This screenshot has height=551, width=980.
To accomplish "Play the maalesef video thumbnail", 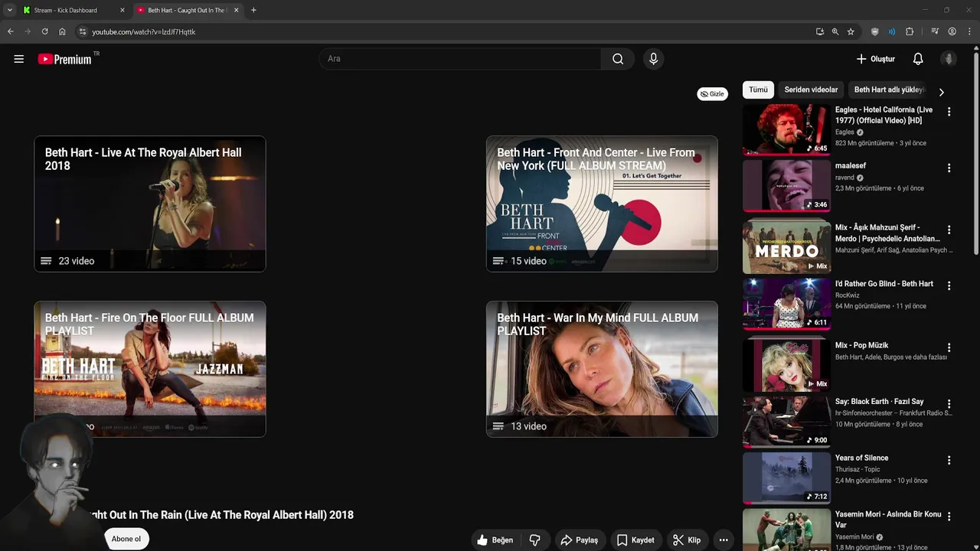I will (x=786, y=186).
